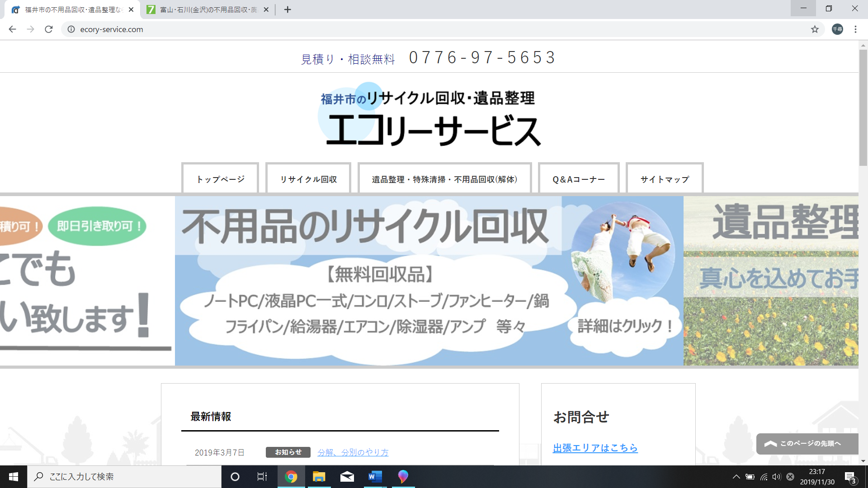Close the 福井市の不用品回収 tab
The image size is (868, 488).
pos(131,9)
